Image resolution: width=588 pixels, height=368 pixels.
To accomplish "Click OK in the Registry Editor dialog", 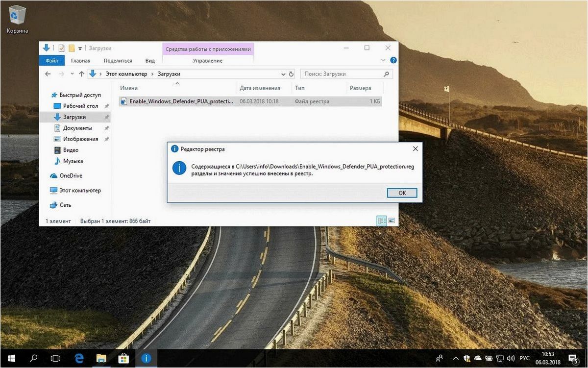I will click(x=402, y=193).
